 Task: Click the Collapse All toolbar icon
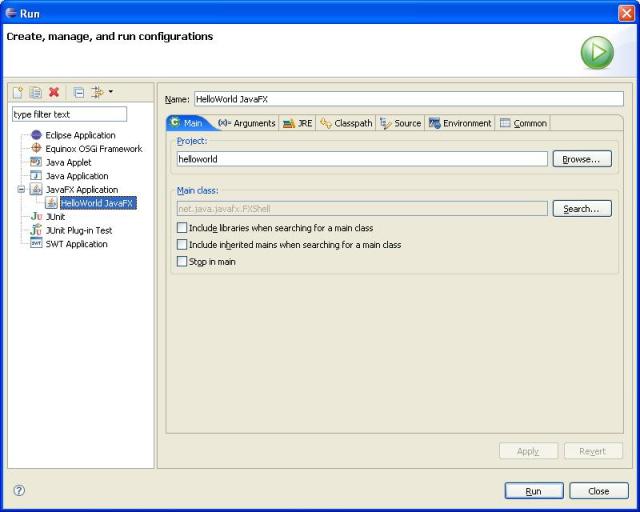[79, 93]
